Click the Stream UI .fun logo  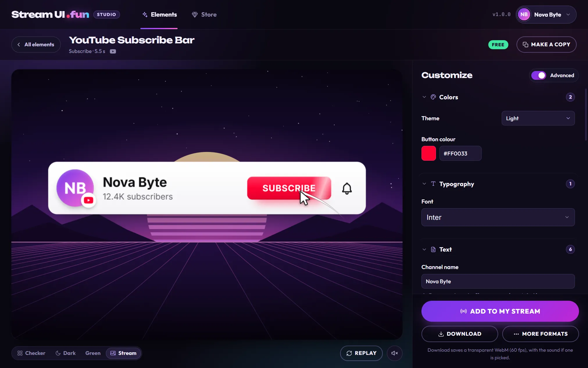50,15
